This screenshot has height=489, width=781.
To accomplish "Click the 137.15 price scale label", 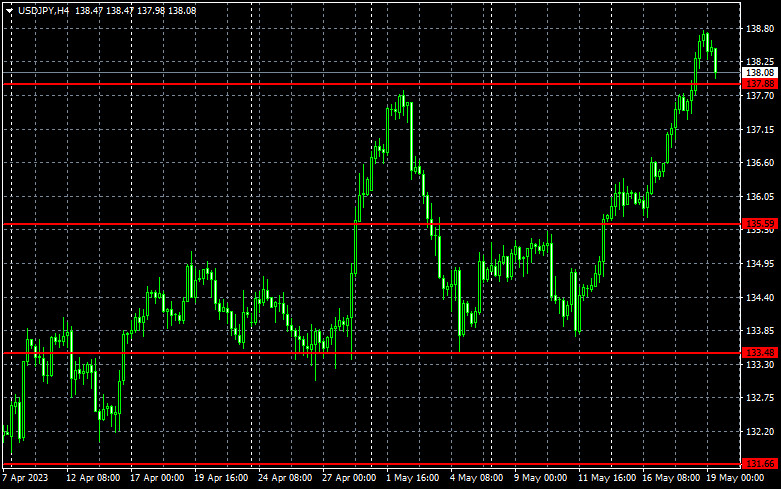I will tap(760, 130).
